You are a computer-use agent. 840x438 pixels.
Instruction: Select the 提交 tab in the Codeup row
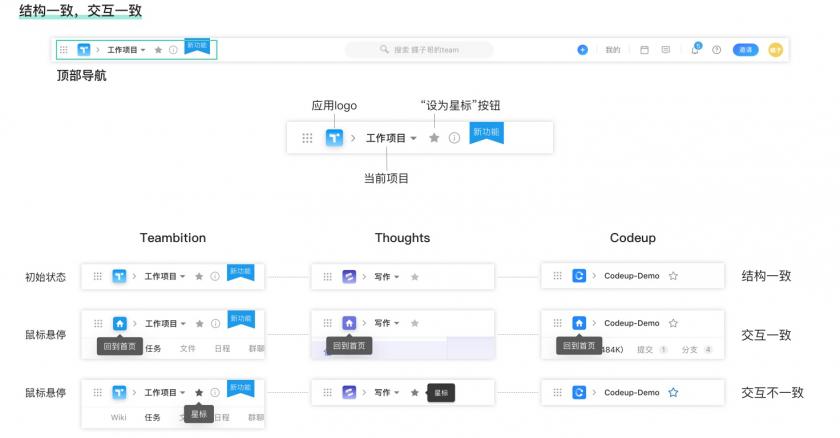point(645,350)
